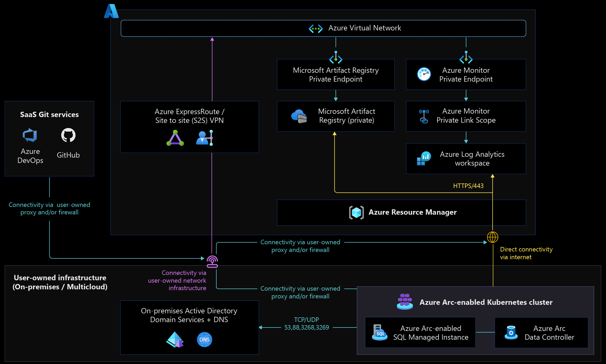606x364 pixels.
Task: Select the Azure Virtual Network label
Action: [x=365, y=28]
